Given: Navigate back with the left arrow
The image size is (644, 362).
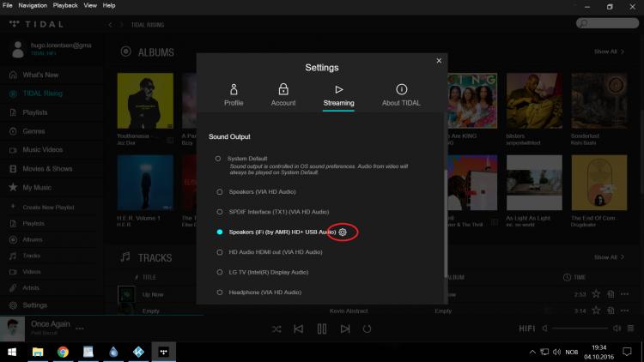Looking at the screenshot, I should (x=110, y=25).
